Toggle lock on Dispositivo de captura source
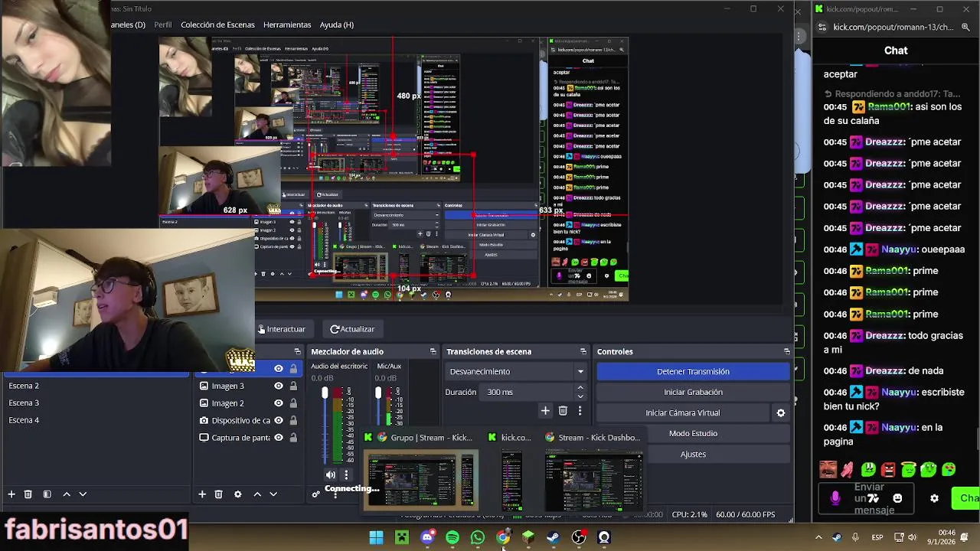Image resolution: width=980 pixels, height=551 pixels. coord(293,420)
